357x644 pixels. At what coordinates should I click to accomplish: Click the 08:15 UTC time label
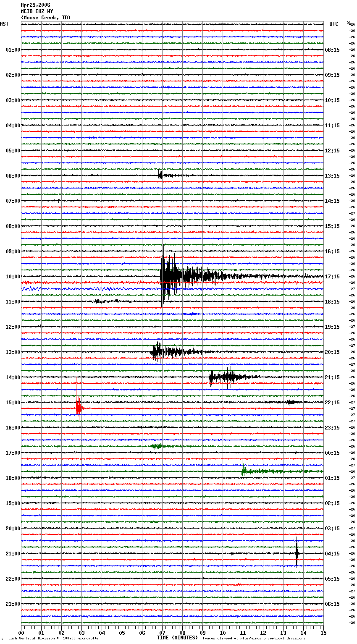coord(332,50)
